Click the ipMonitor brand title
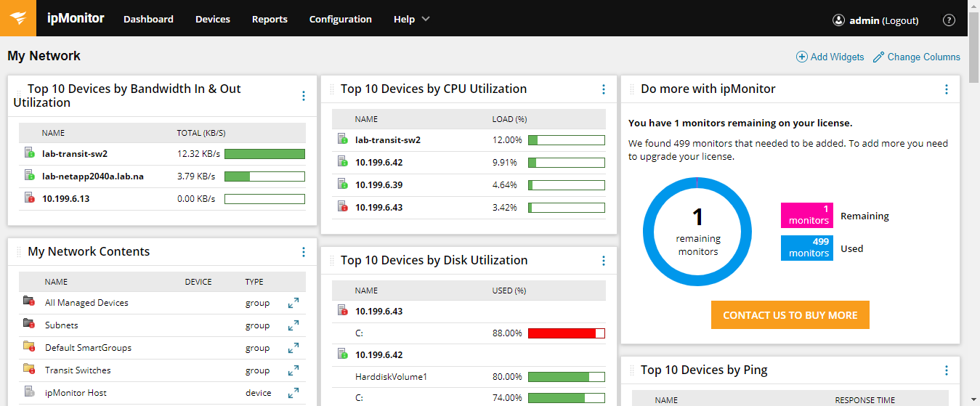 (x=76, y=19)
